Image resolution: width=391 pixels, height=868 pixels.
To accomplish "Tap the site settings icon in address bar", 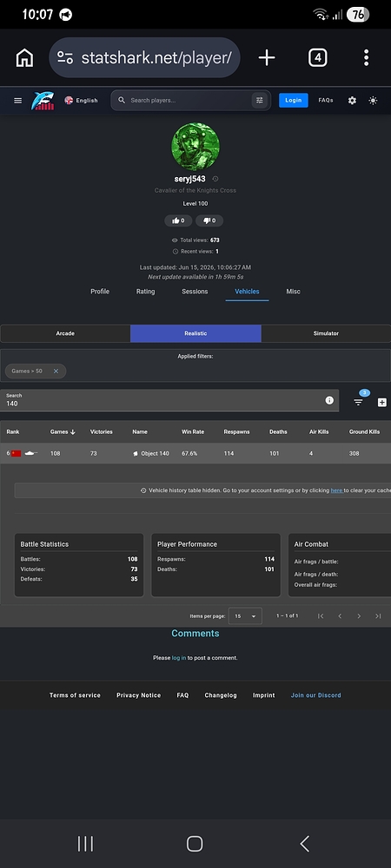I will tap(65, 57).
